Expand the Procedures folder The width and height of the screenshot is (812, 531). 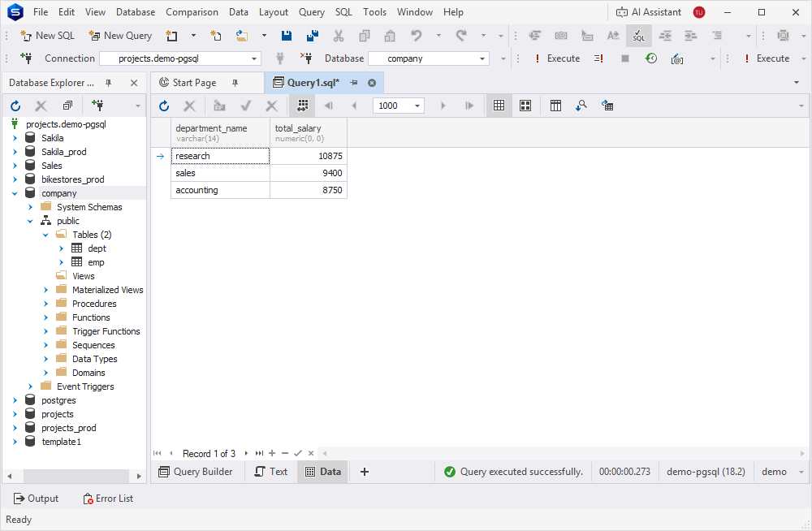pos(45,304)
